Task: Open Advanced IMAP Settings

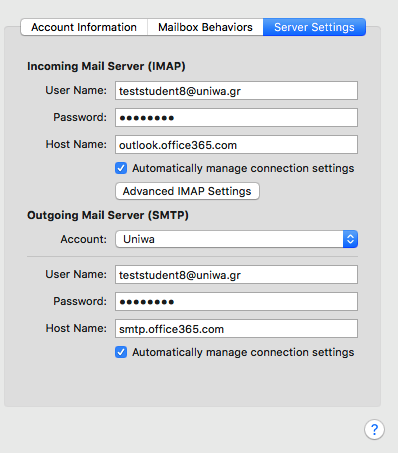Action: click(187, 191)
